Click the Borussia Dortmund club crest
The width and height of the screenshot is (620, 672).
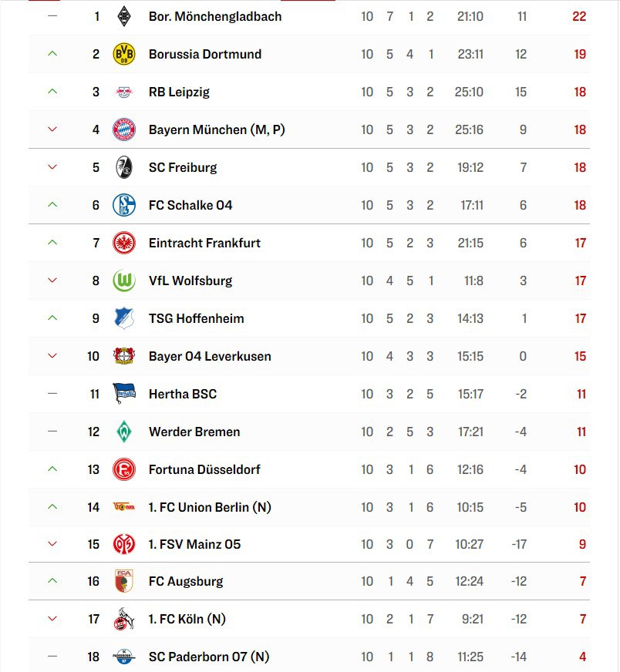click(123, 54)
